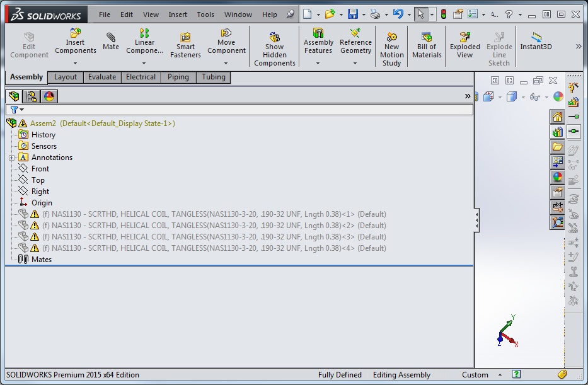
Task: Click the Help question mark icon
Action: coord(509,14)
